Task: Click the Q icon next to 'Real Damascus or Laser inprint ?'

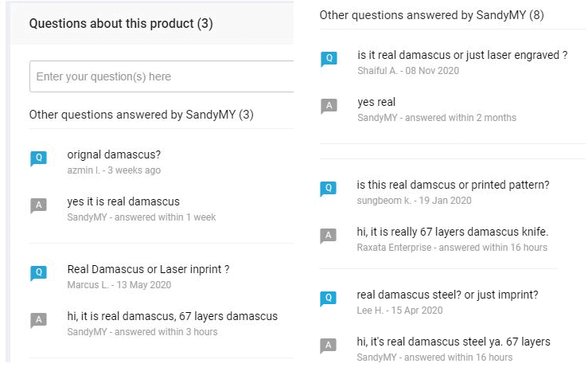Action: coord(39,273)
